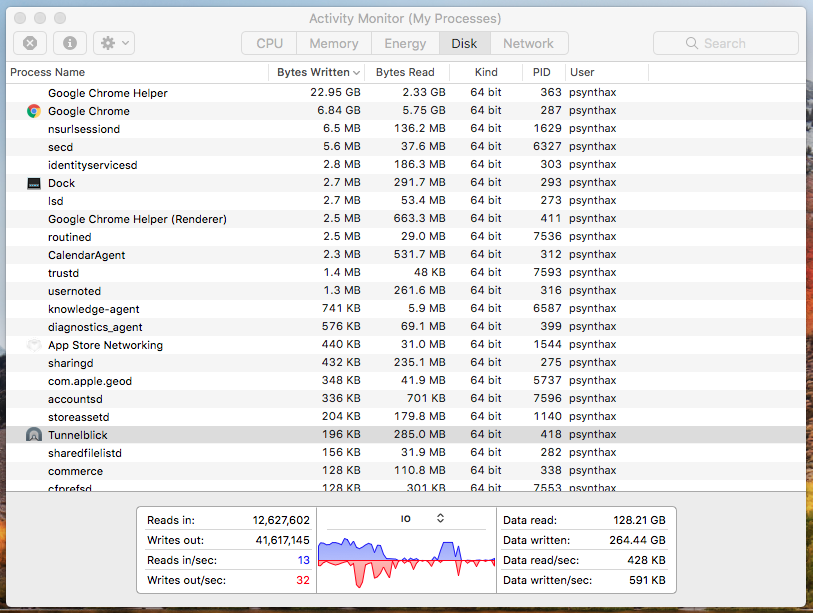Click the Search field
Image resolution: width=813 pixels, height=613 pixels.
point(725,43)
